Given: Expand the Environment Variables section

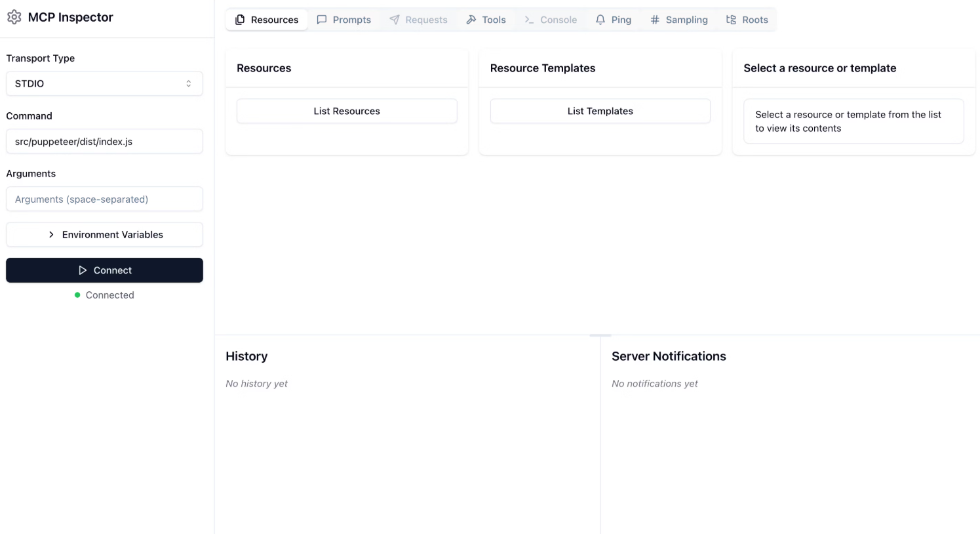Looking at the screenshot, I should [x=104, y=234].
